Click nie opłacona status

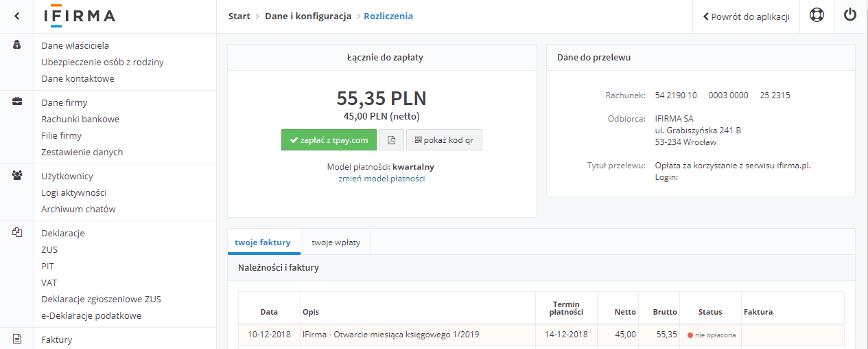(712, 335)
